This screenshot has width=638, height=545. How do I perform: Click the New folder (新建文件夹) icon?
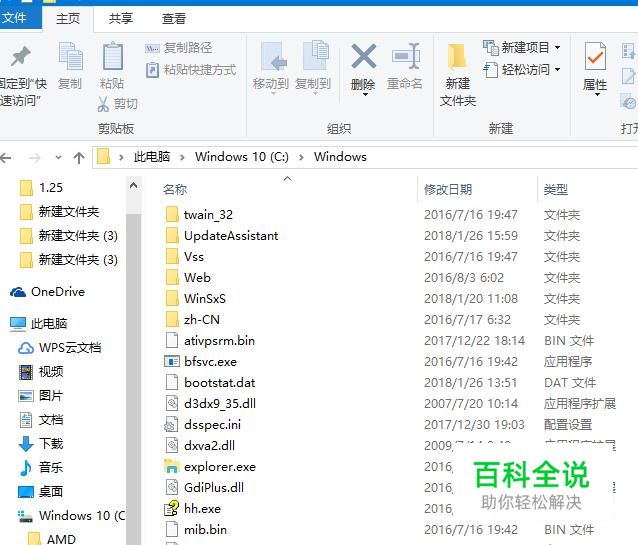(457, 56)
